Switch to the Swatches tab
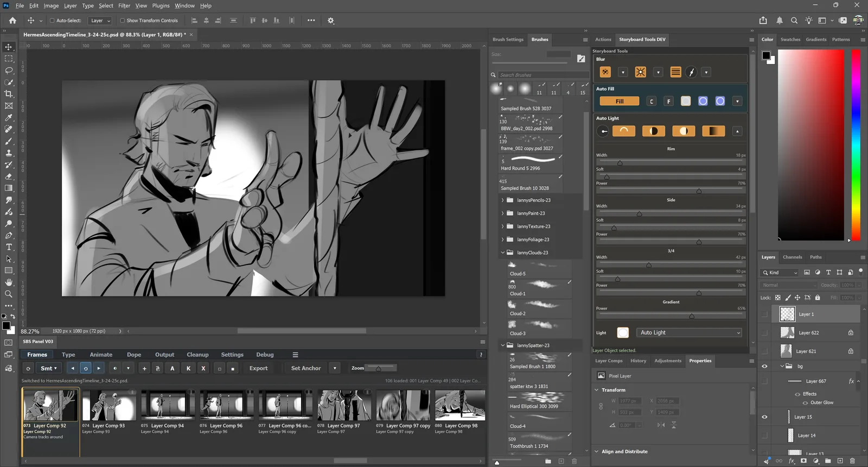 (790, 39)
